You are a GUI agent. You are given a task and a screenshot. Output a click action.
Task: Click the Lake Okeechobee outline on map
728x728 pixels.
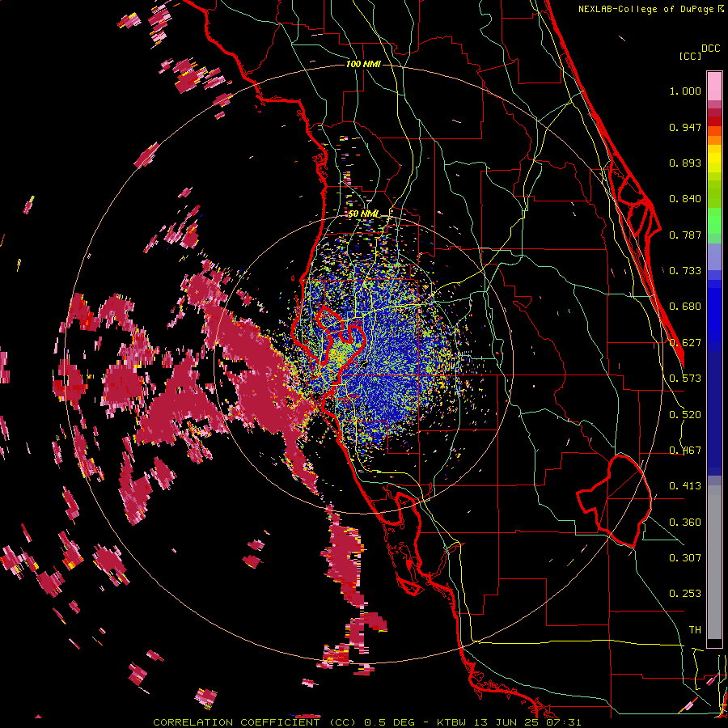(614, 501)
